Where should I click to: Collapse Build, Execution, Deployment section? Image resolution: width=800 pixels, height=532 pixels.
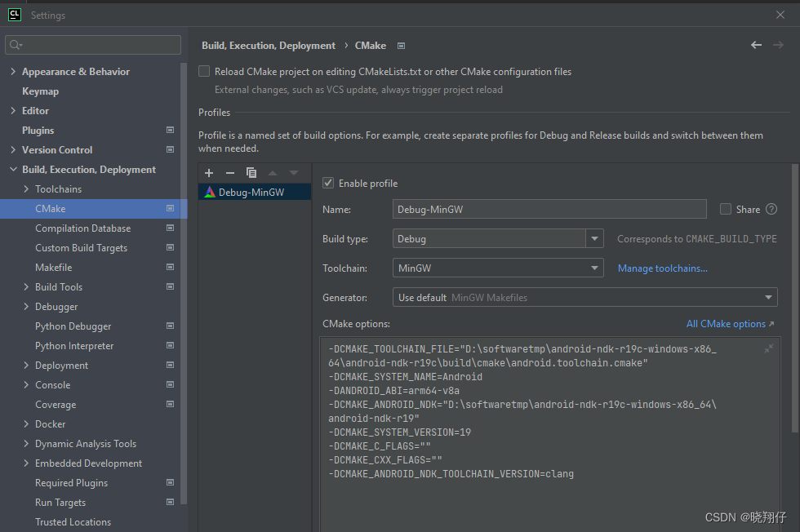[x=13, y=170]
